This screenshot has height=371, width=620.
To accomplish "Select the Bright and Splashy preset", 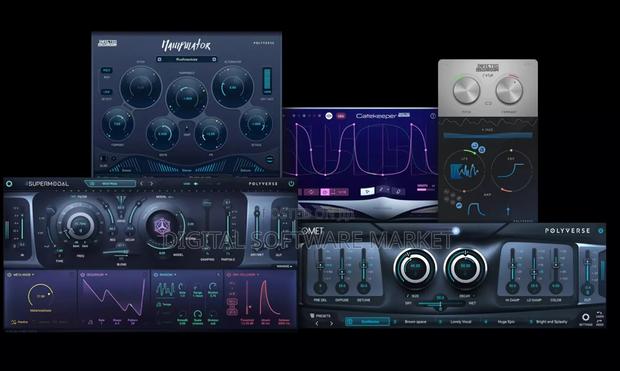I will point(552,322).
